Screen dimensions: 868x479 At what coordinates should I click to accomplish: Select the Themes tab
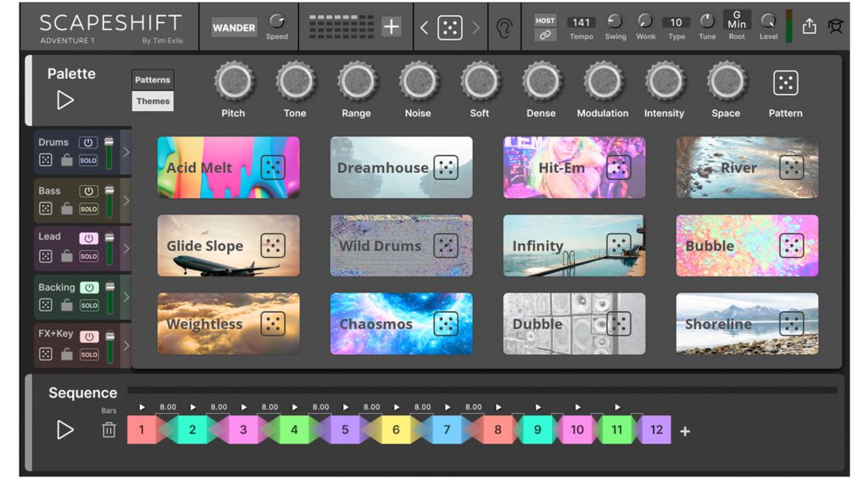153,101
